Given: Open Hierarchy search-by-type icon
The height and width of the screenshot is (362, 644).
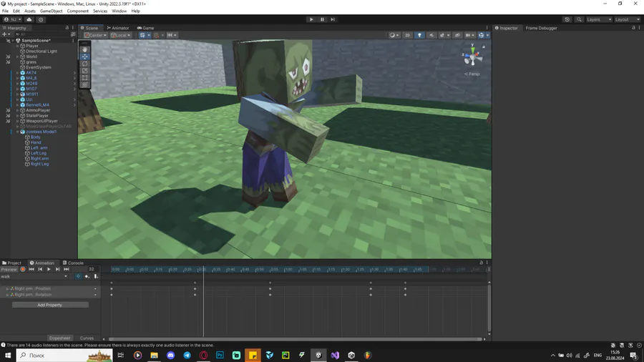Looking at the screenshot, I should tap(73, 34).
